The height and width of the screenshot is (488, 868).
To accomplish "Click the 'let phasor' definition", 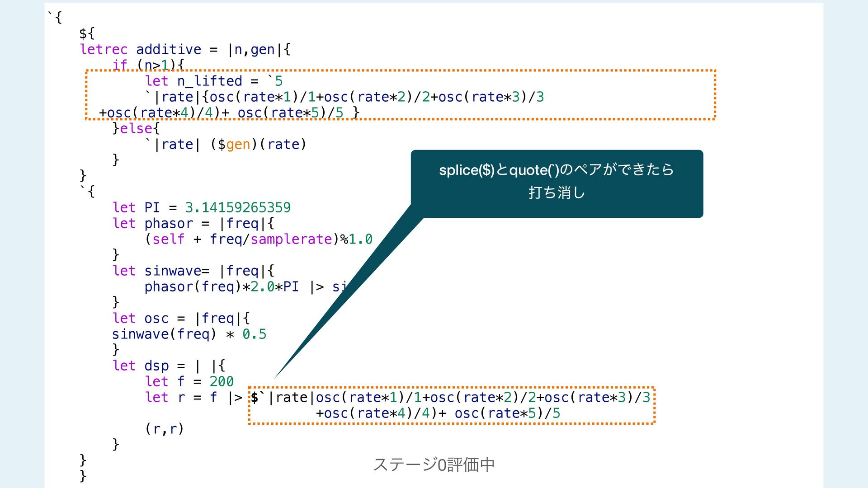I will pyautogui.click(x=152, y=223).
